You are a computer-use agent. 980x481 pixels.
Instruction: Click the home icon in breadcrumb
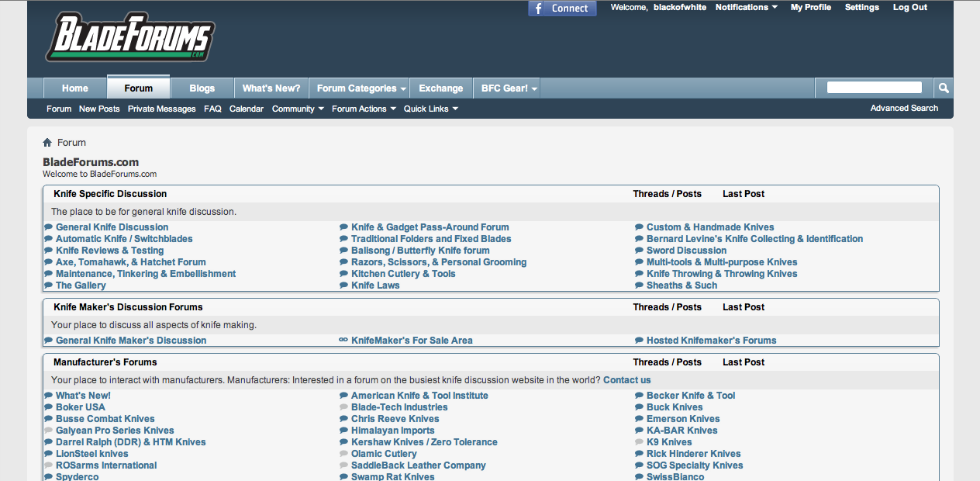coord(47,143)
